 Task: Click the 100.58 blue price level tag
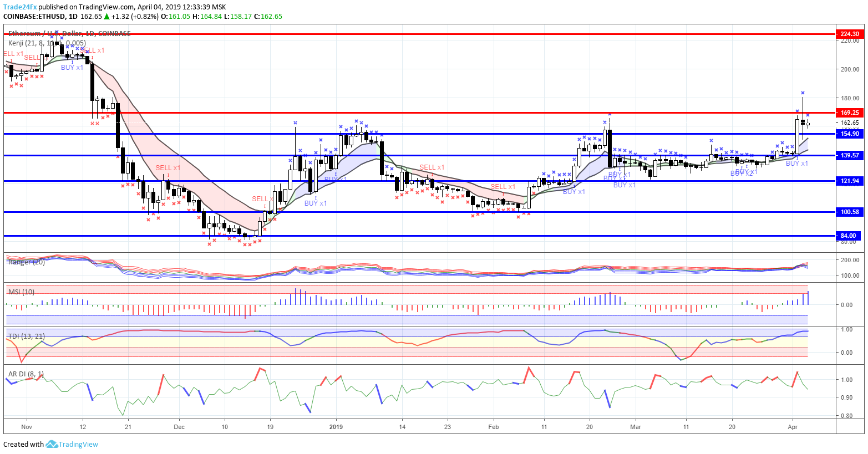click(x=850, y=212)
